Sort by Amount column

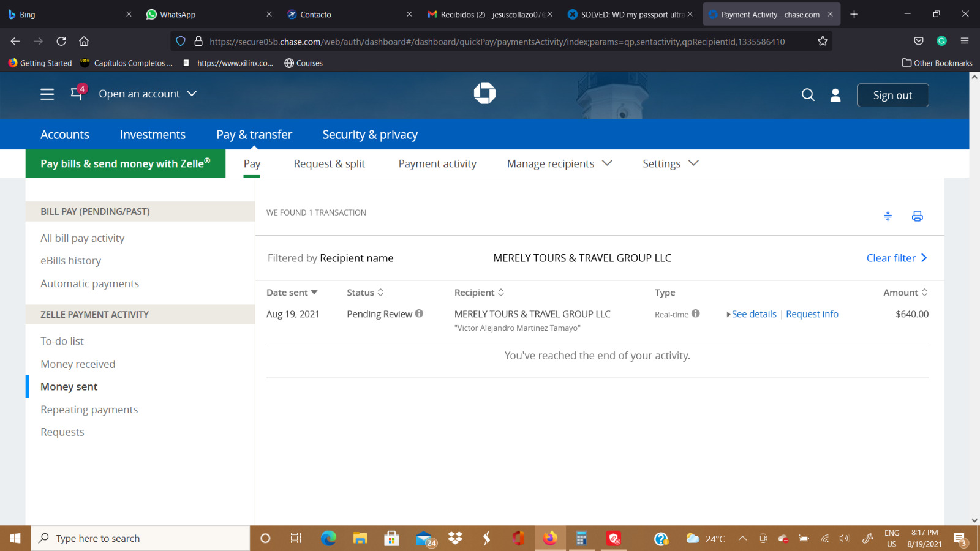tap(905, 293)
